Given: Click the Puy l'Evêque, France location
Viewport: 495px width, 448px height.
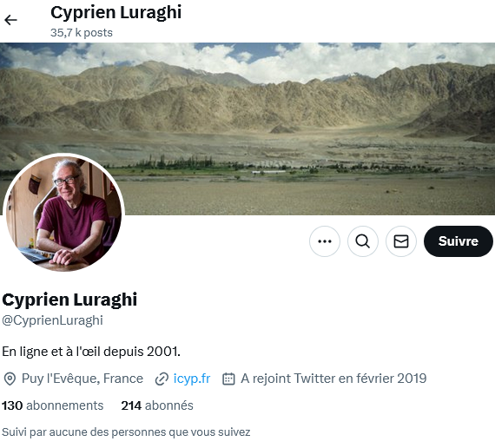Looking at the screenshot, I should pos(82,379).
